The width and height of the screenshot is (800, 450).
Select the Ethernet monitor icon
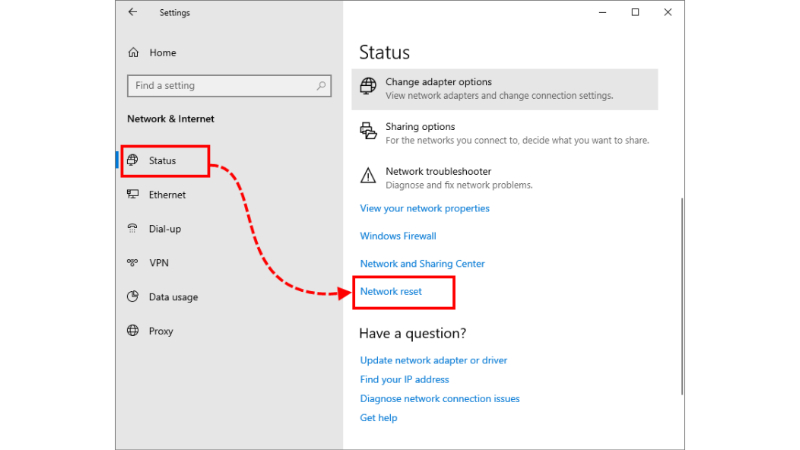(x=133, y=194)
